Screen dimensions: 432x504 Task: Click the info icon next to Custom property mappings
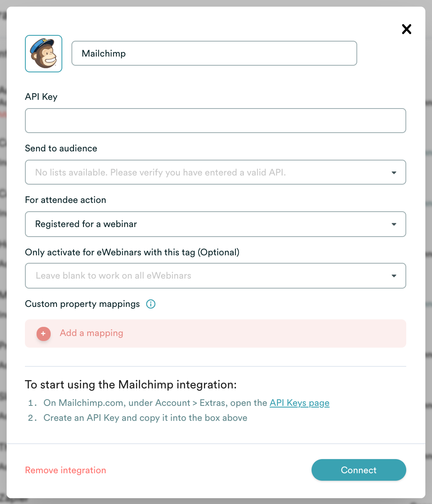[150, 304]
